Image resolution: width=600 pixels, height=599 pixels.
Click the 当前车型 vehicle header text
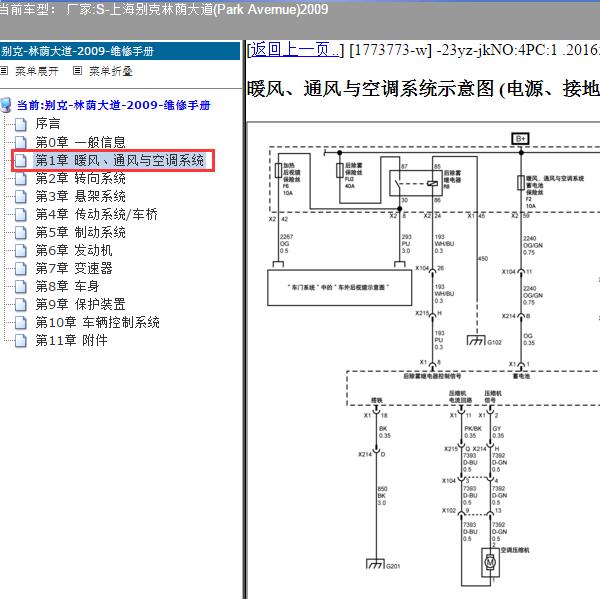(x=164, y=9)
